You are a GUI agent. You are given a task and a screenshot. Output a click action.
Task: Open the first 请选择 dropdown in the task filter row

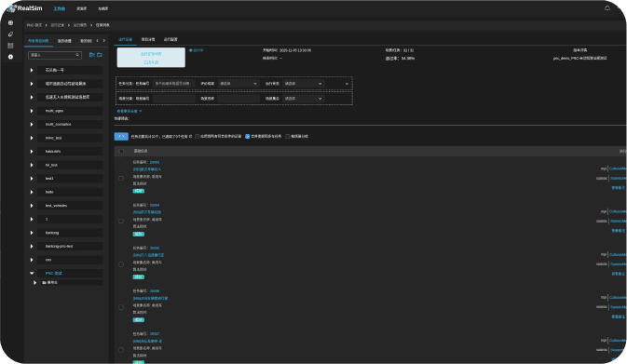[238, 84]
